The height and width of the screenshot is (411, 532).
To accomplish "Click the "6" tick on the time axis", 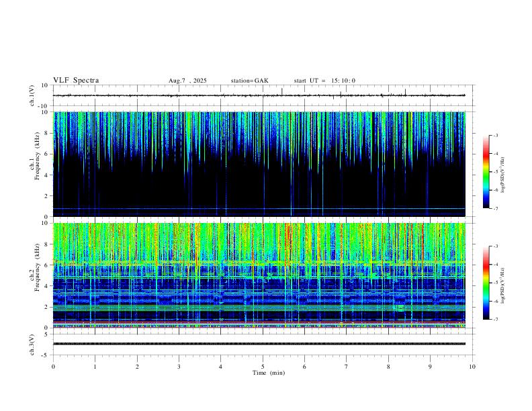I will point(304,367).
